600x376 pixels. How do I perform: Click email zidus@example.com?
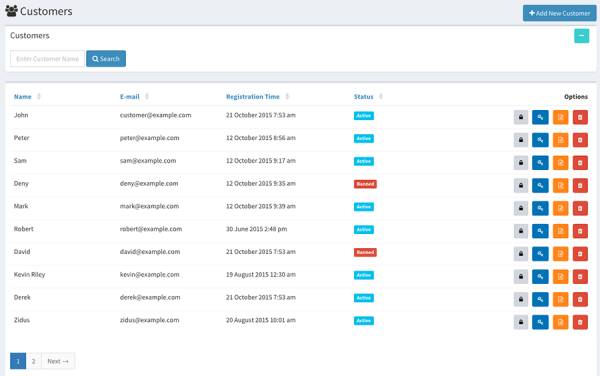click(x=149, y=320)
